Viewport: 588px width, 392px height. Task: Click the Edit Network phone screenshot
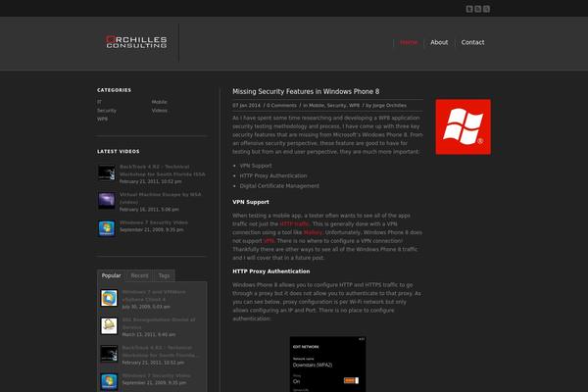[327, 365]
